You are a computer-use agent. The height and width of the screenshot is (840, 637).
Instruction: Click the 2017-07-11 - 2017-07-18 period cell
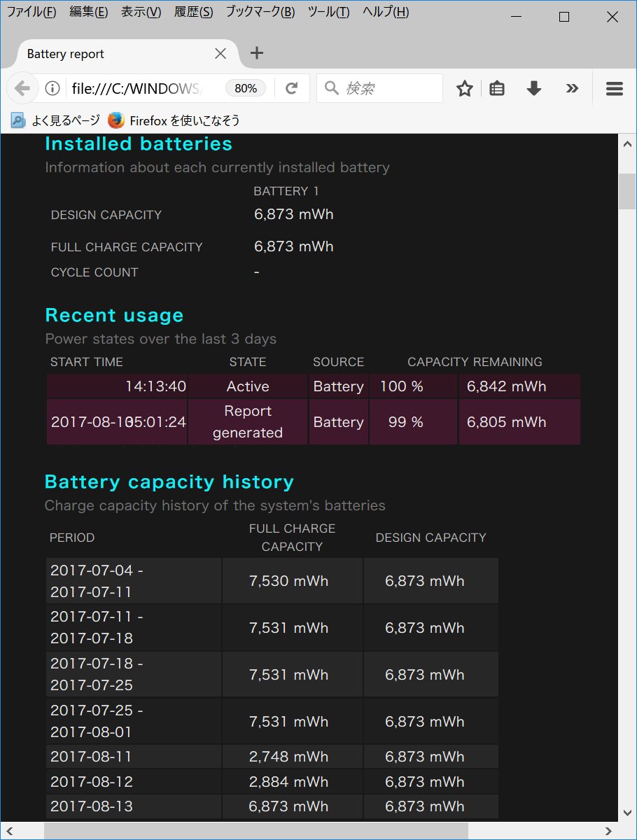click(134, 628)
